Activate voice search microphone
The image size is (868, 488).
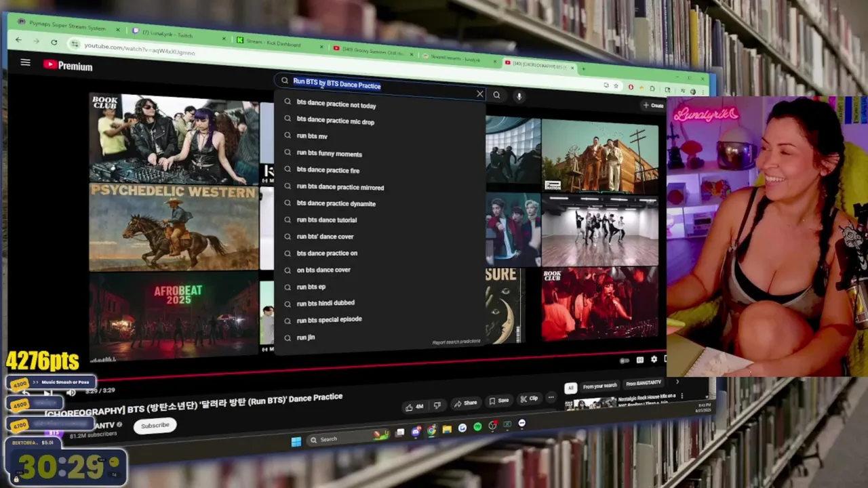point(519,96)
